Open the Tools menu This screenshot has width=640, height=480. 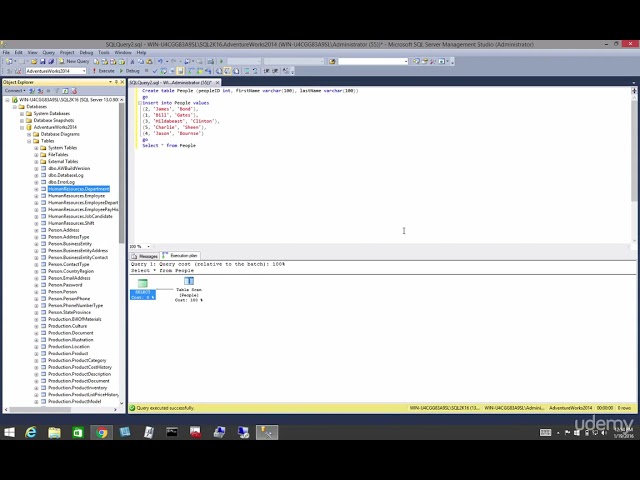pos(104,53)
